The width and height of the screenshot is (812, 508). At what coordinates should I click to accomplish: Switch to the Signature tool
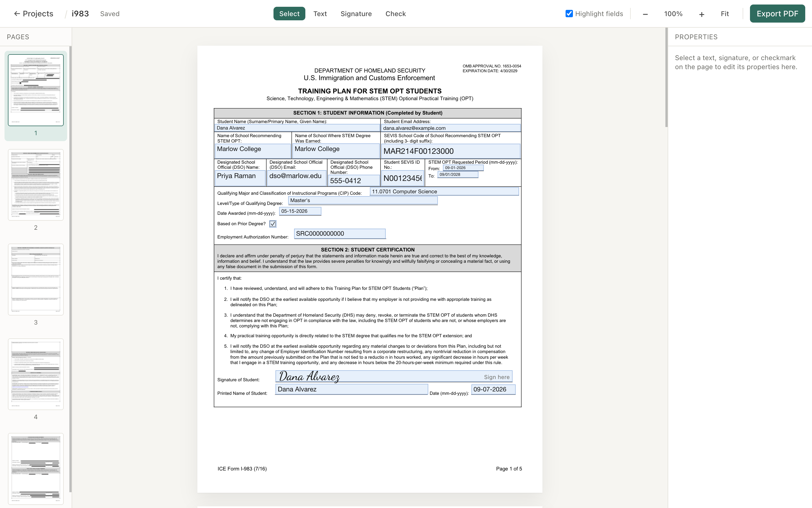click(356, 14)
